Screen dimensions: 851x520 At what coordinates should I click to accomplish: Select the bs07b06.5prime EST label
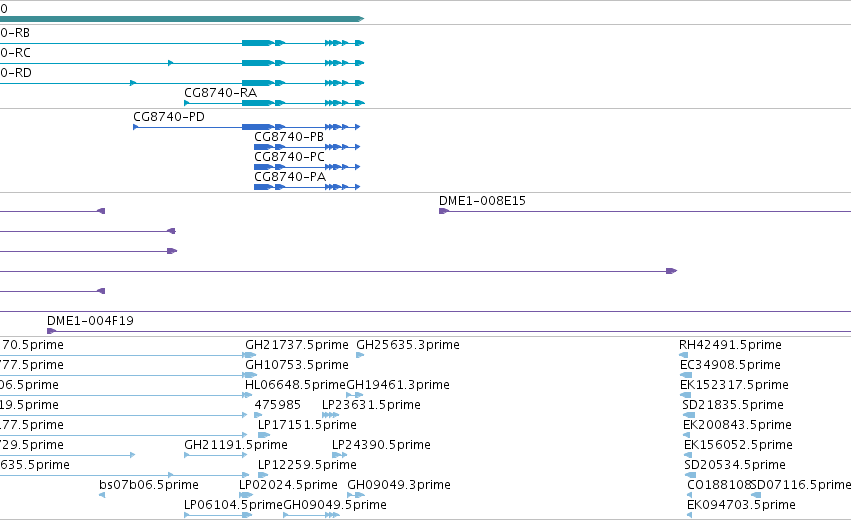click(x=149, y=485)
